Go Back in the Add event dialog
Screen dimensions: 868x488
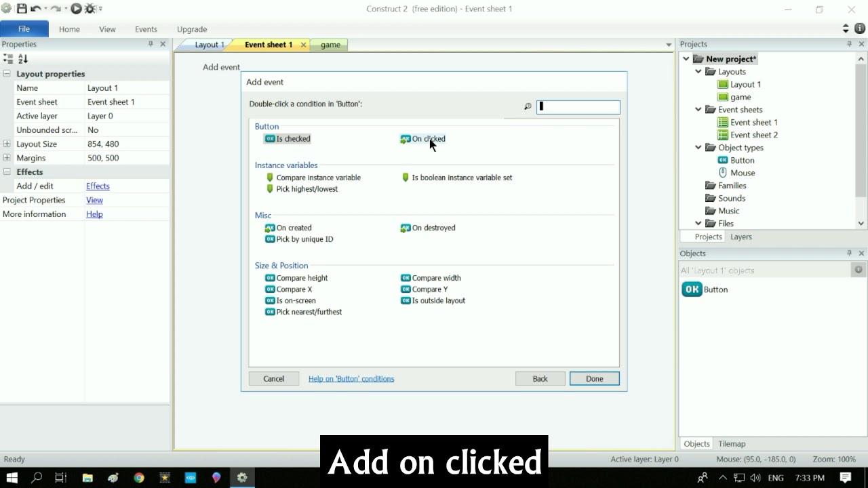[540, 379]
